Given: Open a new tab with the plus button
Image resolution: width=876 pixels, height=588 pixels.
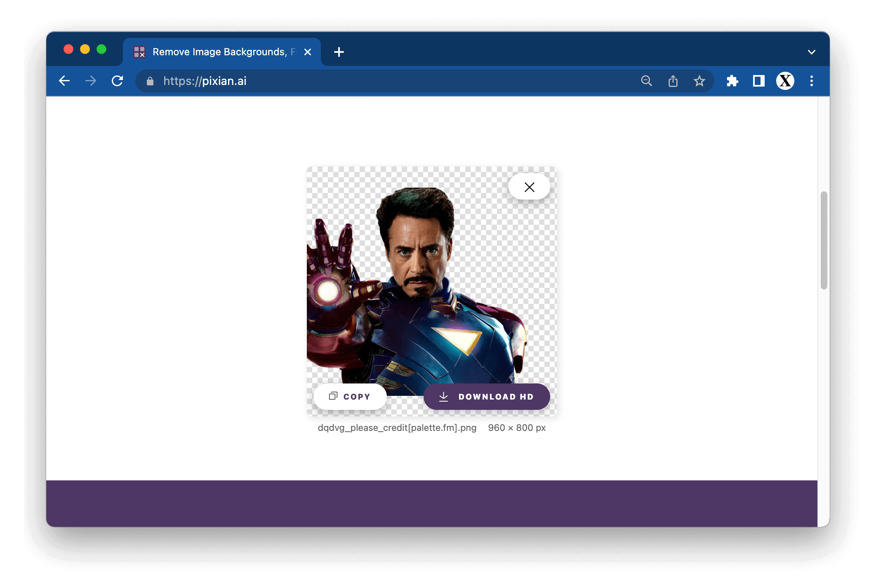Looking at the screenshot, I should (x=339, y=52).
